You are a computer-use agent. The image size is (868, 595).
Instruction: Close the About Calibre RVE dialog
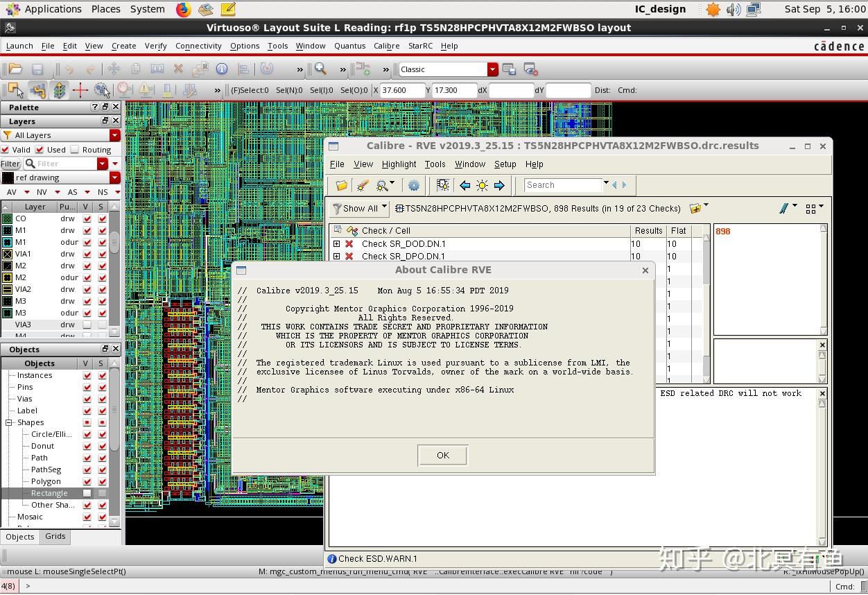coord(645,270)
